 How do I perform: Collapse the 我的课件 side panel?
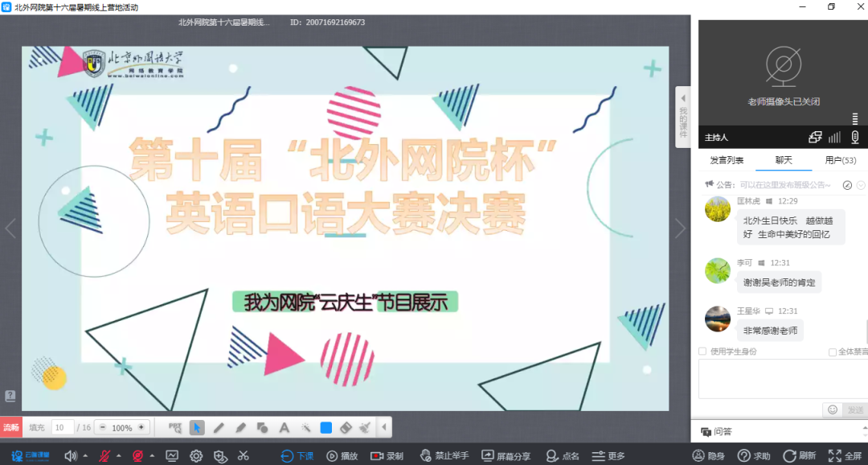point(683,117)
